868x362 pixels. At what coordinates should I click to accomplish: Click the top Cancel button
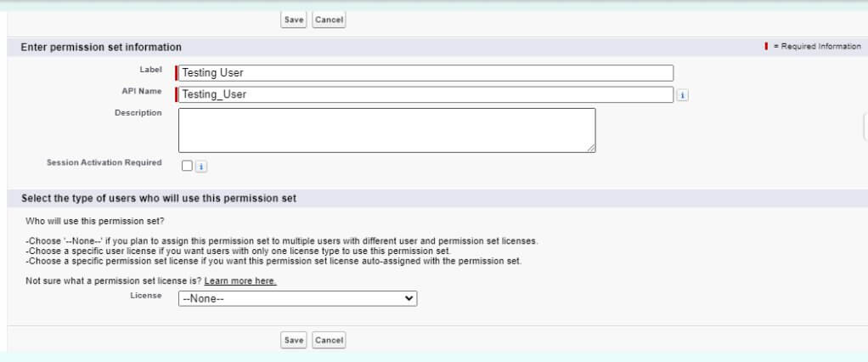[x=329, y=19]
